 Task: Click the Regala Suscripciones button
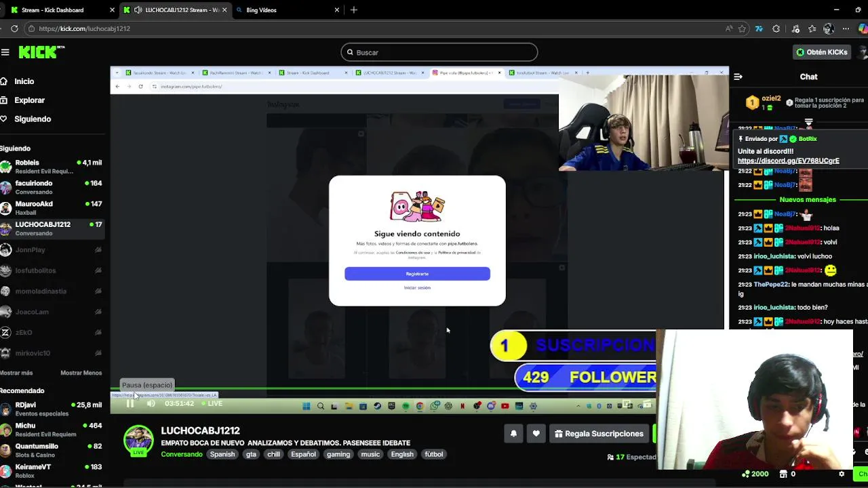click(599, 434)
